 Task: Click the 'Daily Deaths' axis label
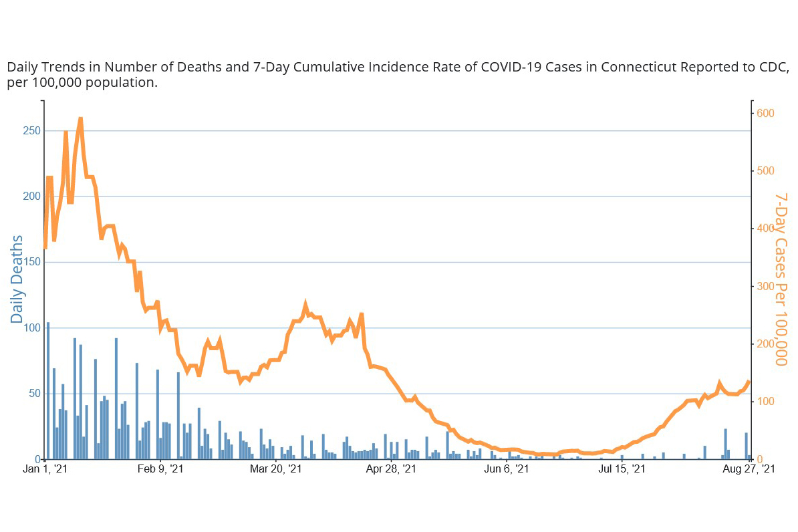click(x=17, y=280)
